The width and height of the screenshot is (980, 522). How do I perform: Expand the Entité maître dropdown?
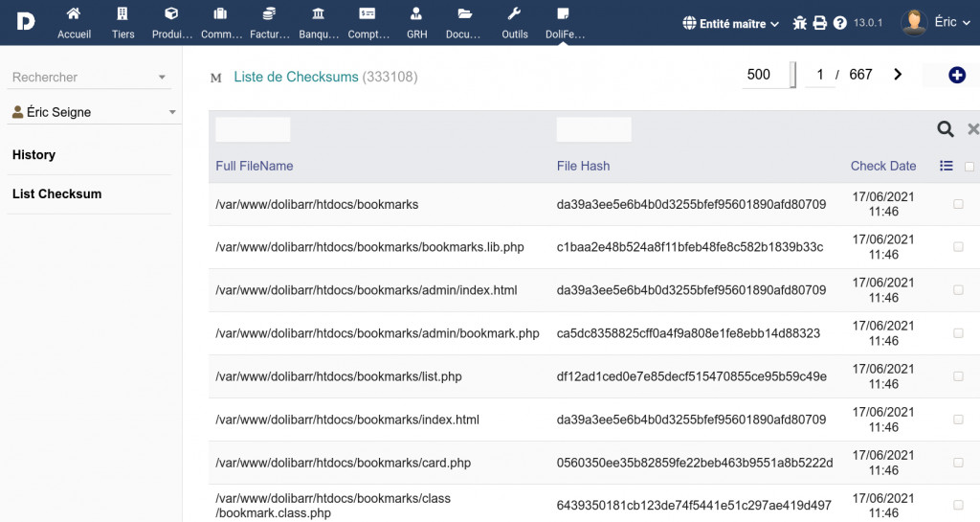(731, 23)
